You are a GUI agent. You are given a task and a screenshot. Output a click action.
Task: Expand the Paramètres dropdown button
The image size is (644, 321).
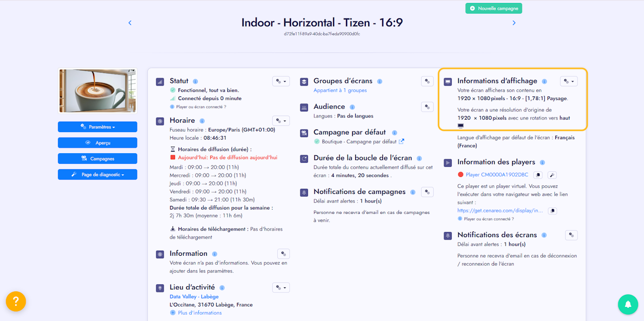[x=98, y=127]
